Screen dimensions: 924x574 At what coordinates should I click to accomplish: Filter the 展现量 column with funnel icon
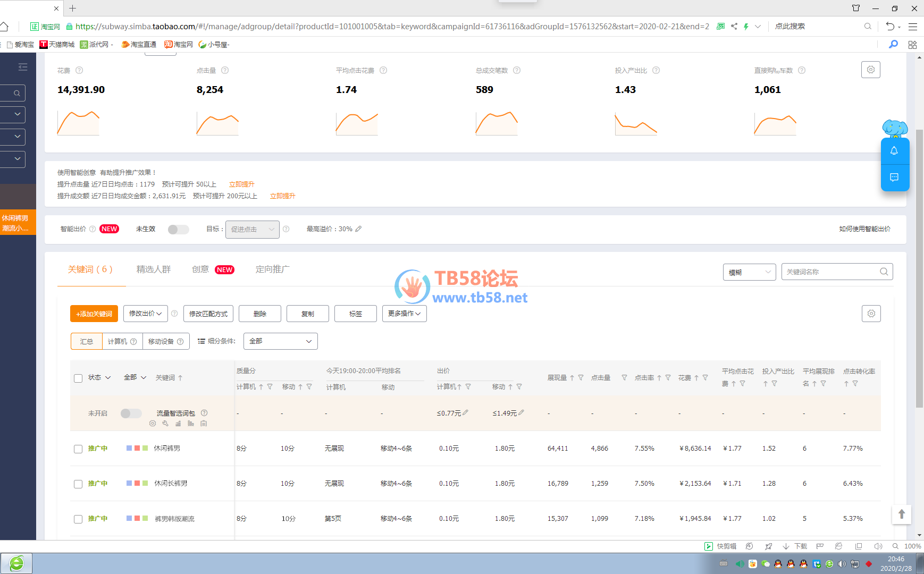point(581,378)
